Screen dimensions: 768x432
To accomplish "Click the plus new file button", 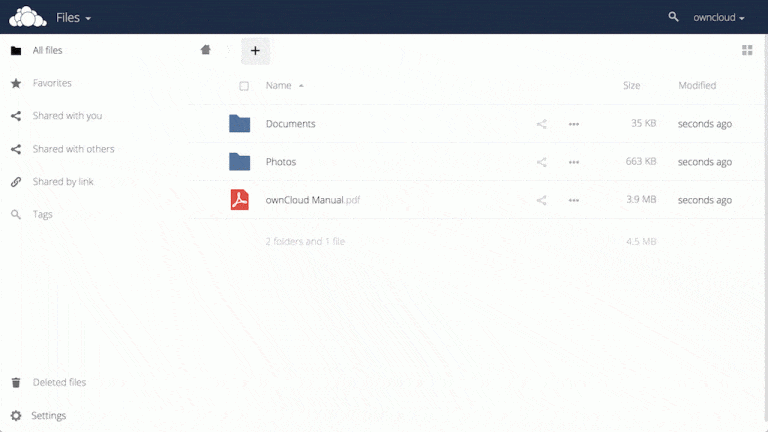I will pyautogui.click(x=255, y=51).
